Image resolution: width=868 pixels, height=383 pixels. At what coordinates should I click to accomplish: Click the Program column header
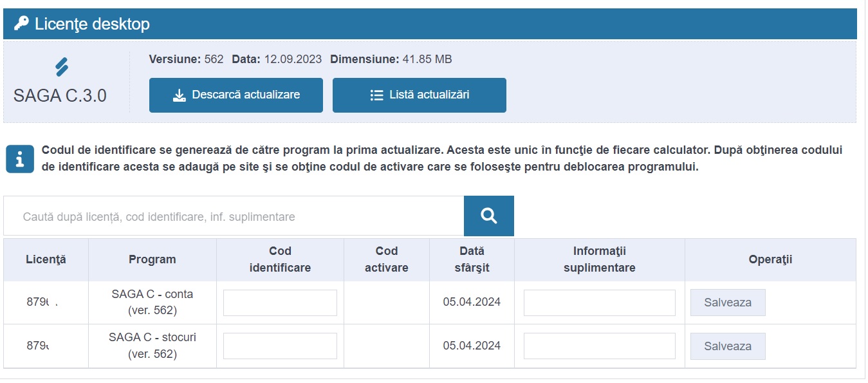pyautogui.click(x=152, y=259)
